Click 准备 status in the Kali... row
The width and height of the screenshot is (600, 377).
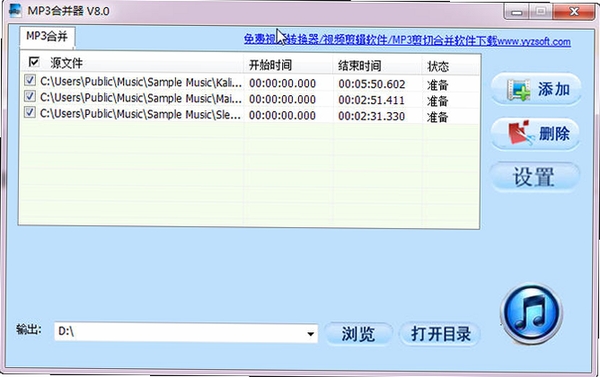(437, 85)
